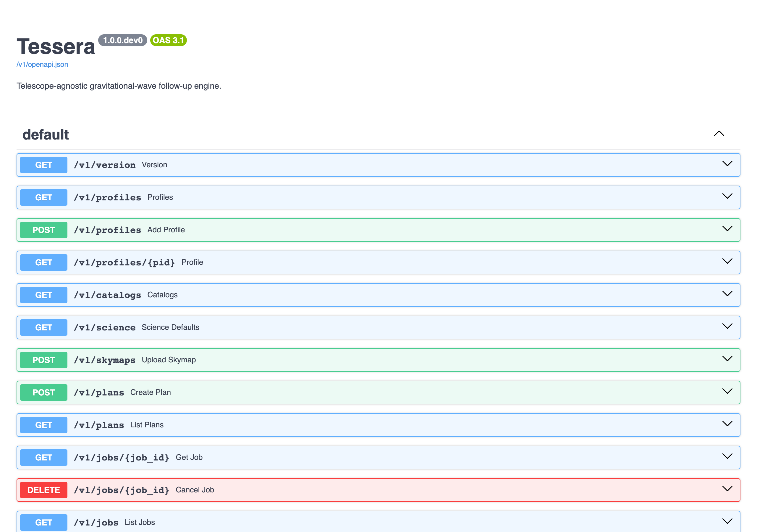Viewport: 757px width, 532px height.
Task: Click the GET badge for Profiles list
Action: click(x=43, y=197)
